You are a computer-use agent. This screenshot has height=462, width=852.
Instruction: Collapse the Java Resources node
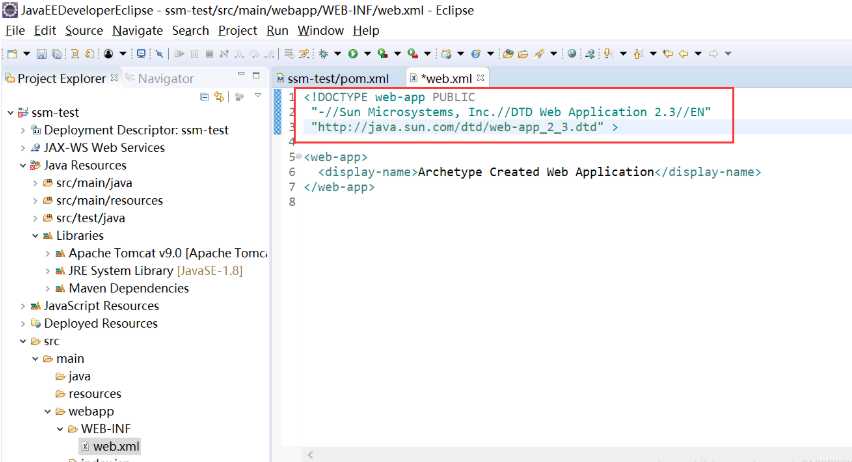[22, 165]
